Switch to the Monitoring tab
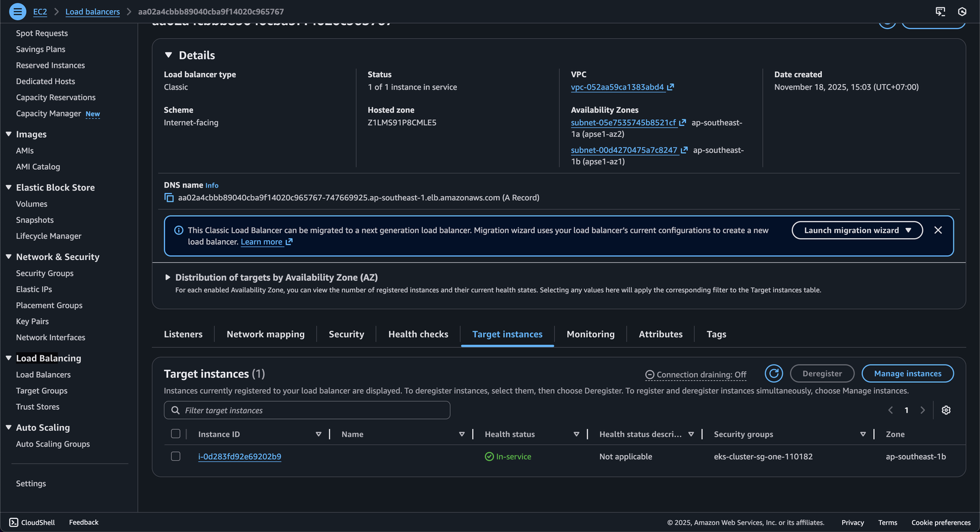Viewport: 980px width, 532px height. point(590,334)
